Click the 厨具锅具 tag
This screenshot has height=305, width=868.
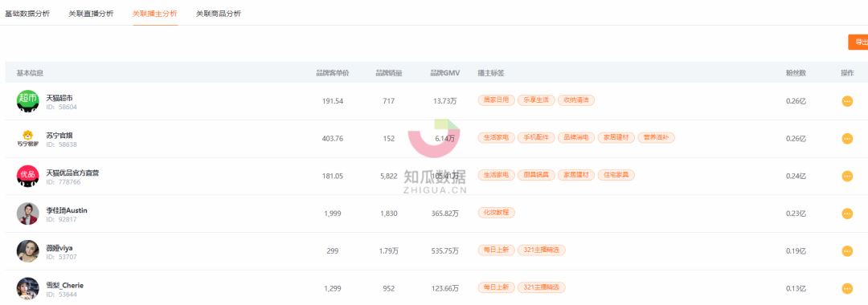pyautogui.click(x=536, y=175)
